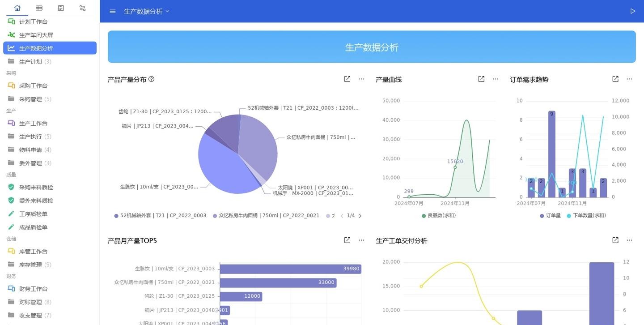The image size is (644, 325).
Task: Open the Home navigation icon
Action: (17, 7)
